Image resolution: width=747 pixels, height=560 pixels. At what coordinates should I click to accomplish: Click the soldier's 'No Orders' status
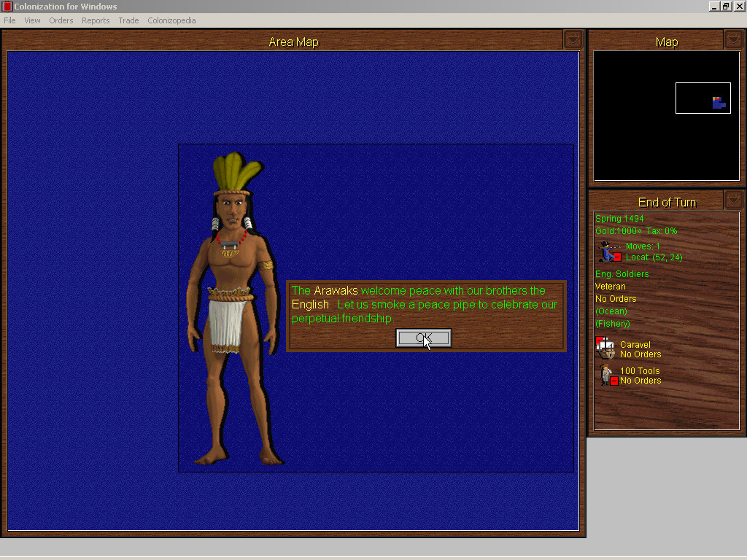click(616, 298)
